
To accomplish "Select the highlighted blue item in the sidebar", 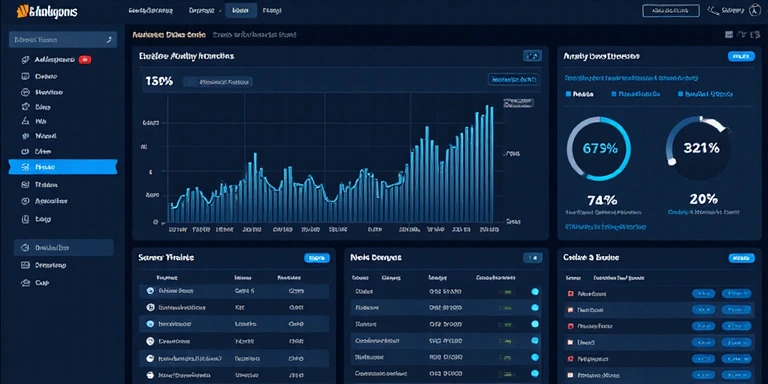I will coord(63,167).
